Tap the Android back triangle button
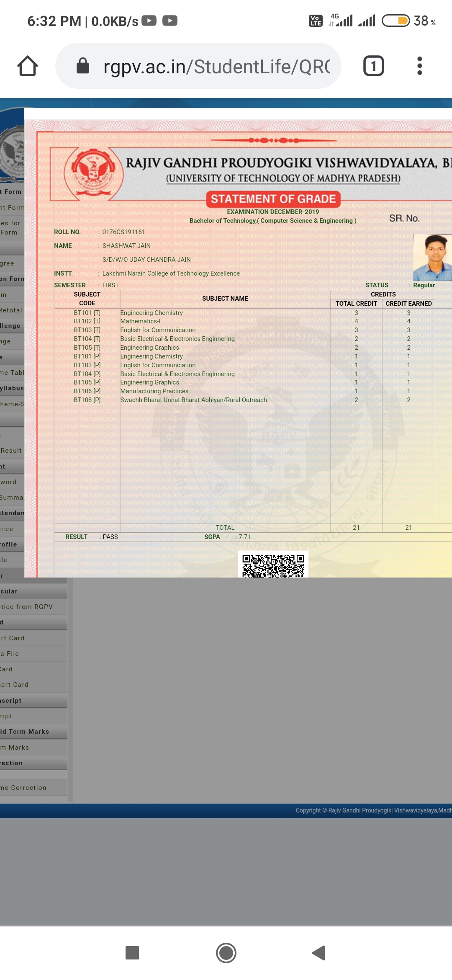Screen dimensions: 452x980 tap(319, 953)
